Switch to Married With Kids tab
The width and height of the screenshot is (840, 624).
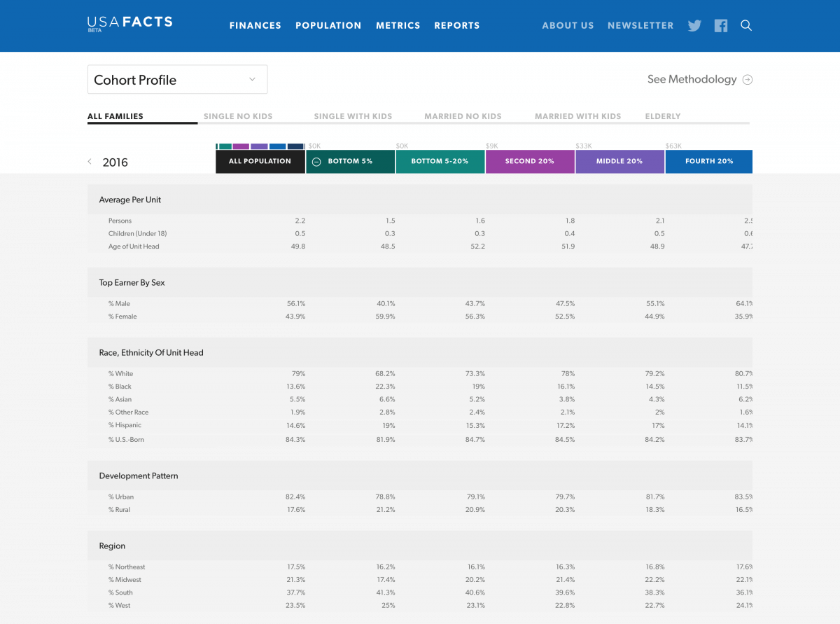coord(578,116)
